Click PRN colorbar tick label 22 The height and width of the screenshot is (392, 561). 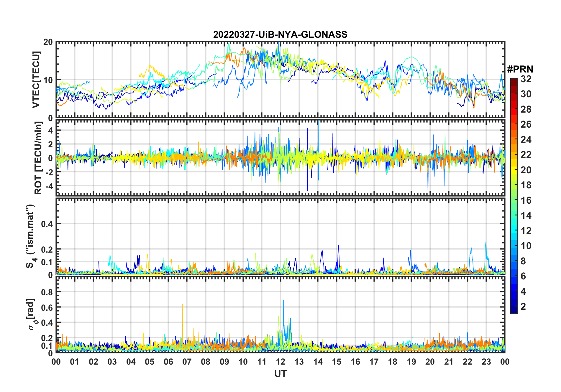coord(526,155)
